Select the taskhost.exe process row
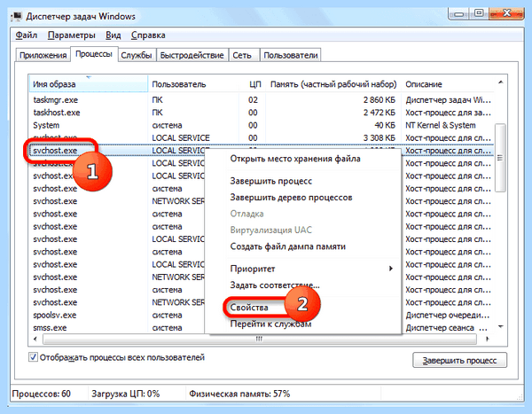The width and height of the screenshot is (532, 414). tap(262, 113)
